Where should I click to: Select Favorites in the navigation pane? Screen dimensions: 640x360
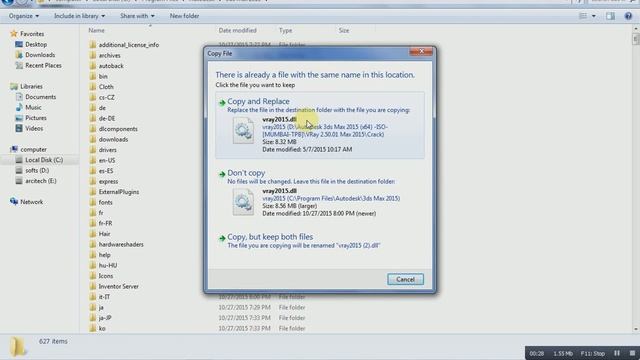[32, 34]
